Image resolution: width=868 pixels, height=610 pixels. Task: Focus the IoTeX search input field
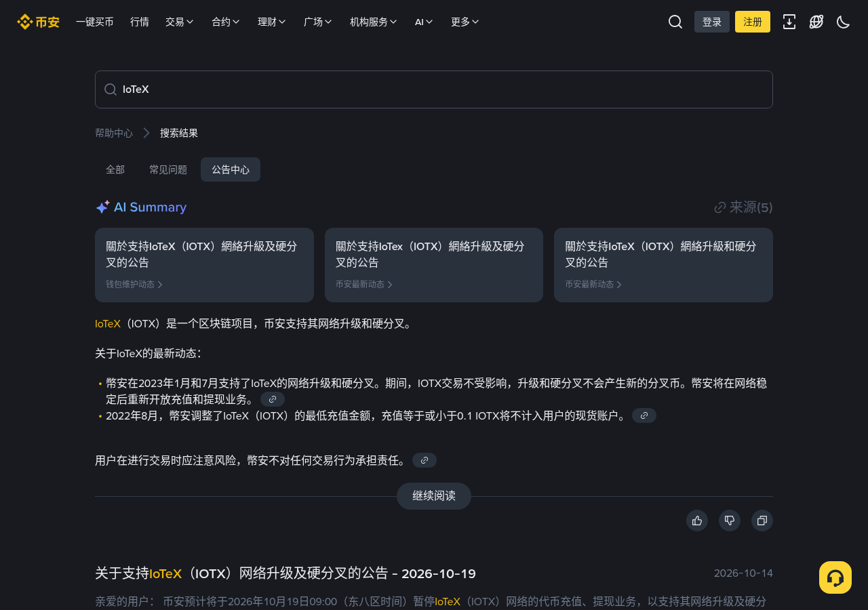(434, 89)
